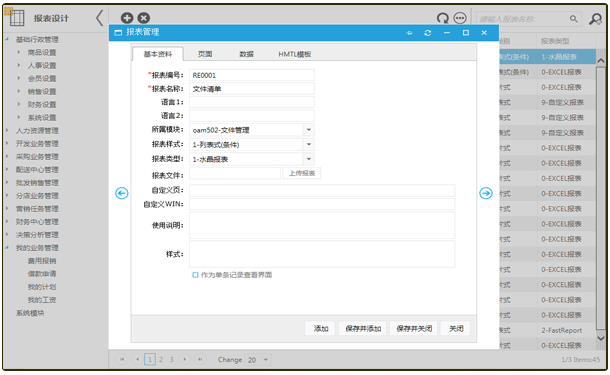The height and width of the screenshot is (375, 610).
Task: Switch to the 基本资料 tab
Action: tap(158, 54)
